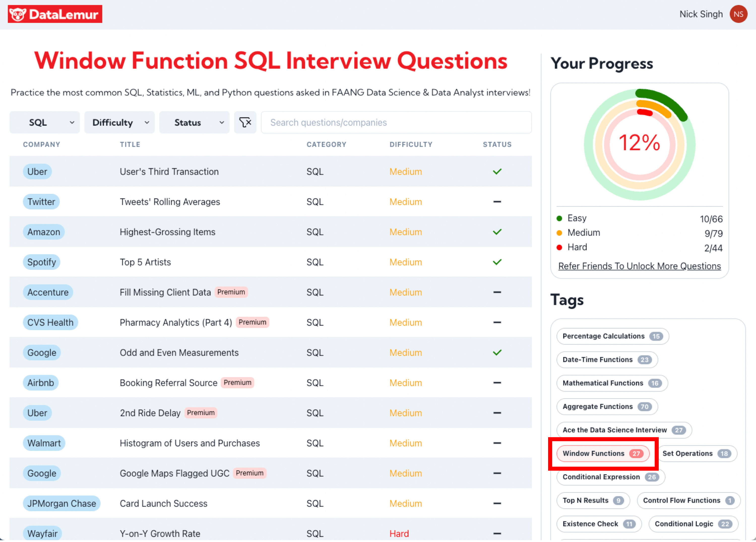
Task: Click the Accenture company tag
Action: [48, 292]
